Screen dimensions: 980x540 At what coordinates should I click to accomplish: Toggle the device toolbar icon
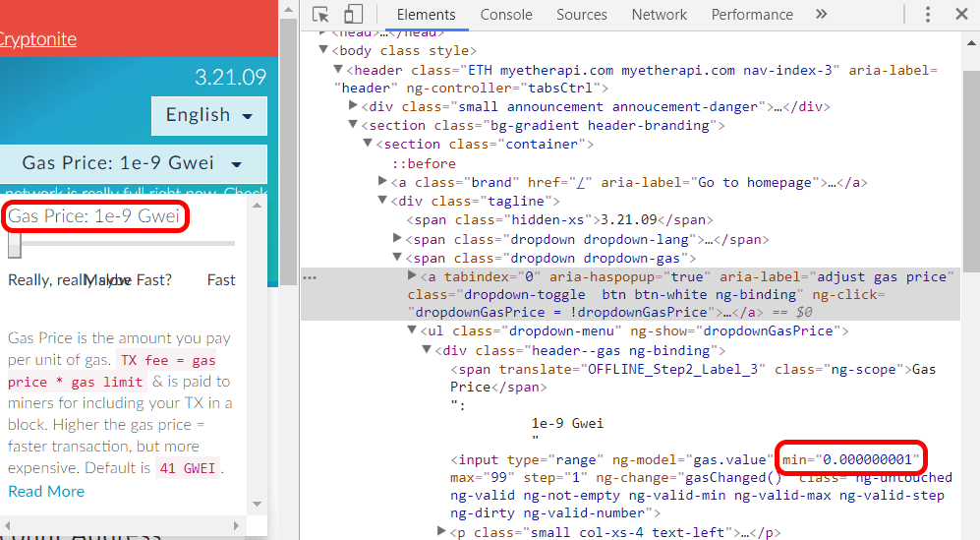[353, 15]
